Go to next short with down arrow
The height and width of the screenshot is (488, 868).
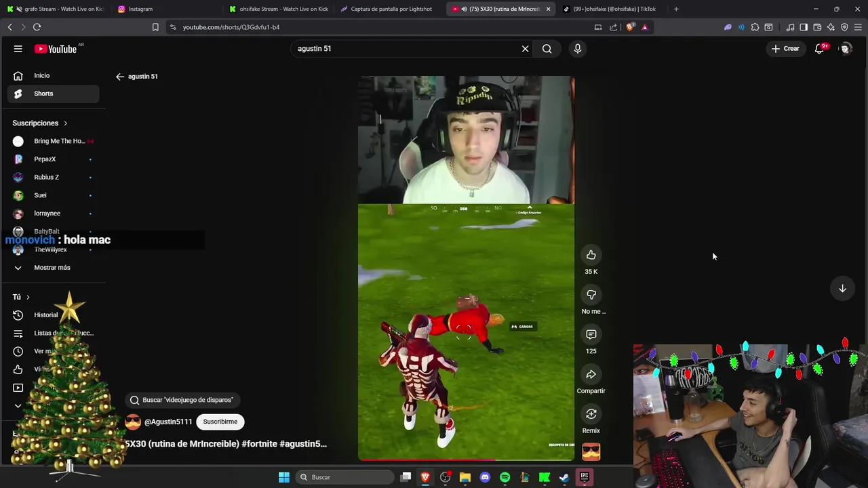(x=842, y=289)
